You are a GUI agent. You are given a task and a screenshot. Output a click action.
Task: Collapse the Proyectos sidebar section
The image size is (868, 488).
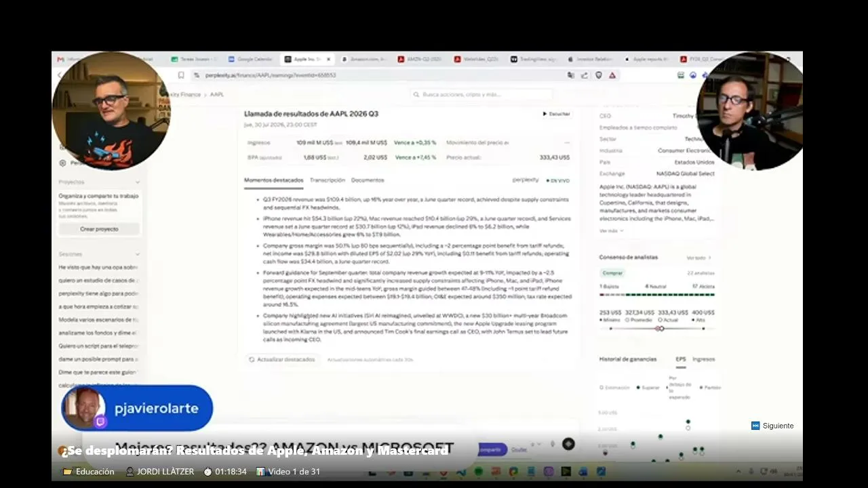[x=138, y=182]
